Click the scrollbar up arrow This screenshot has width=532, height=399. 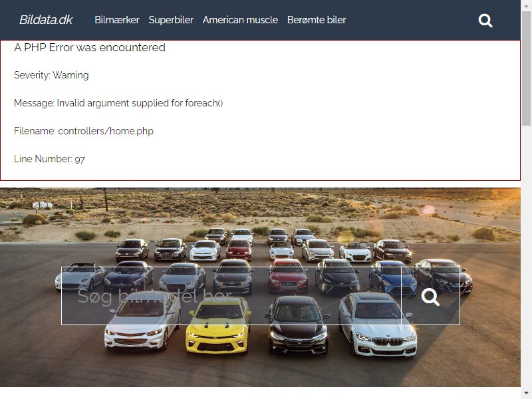pos(526,5)
